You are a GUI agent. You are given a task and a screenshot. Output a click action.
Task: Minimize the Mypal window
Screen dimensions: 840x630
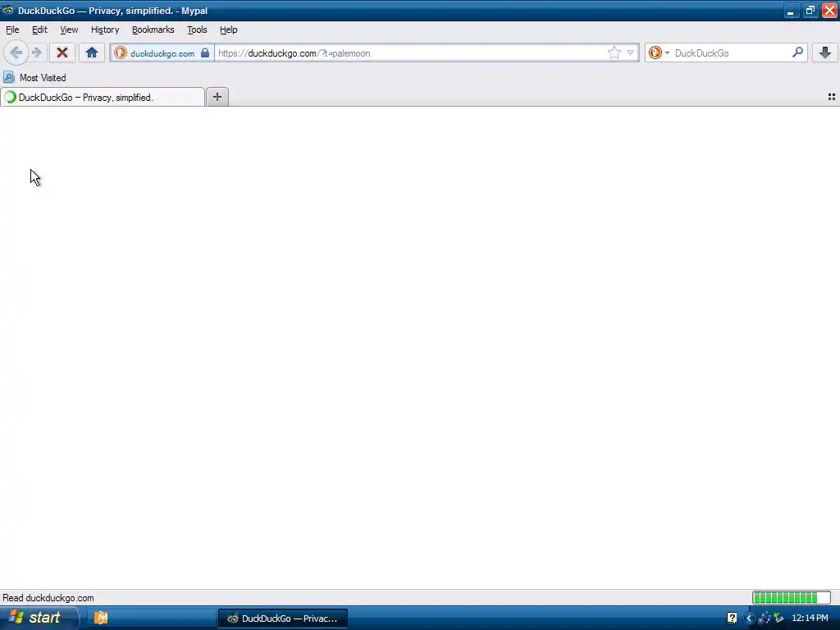pos(791,10)
